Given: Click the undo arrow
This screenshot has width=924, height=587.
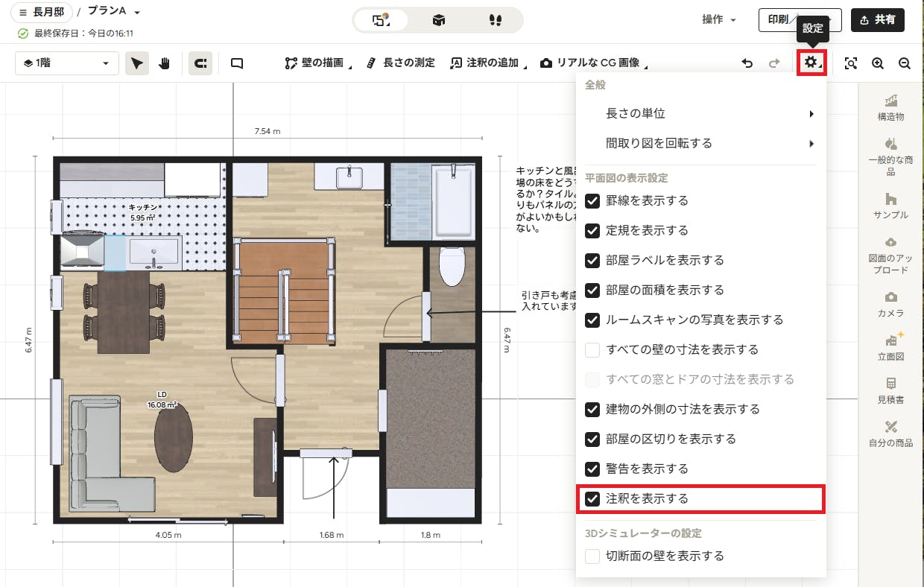Looking at the screenshot, I should click(747, 63).
